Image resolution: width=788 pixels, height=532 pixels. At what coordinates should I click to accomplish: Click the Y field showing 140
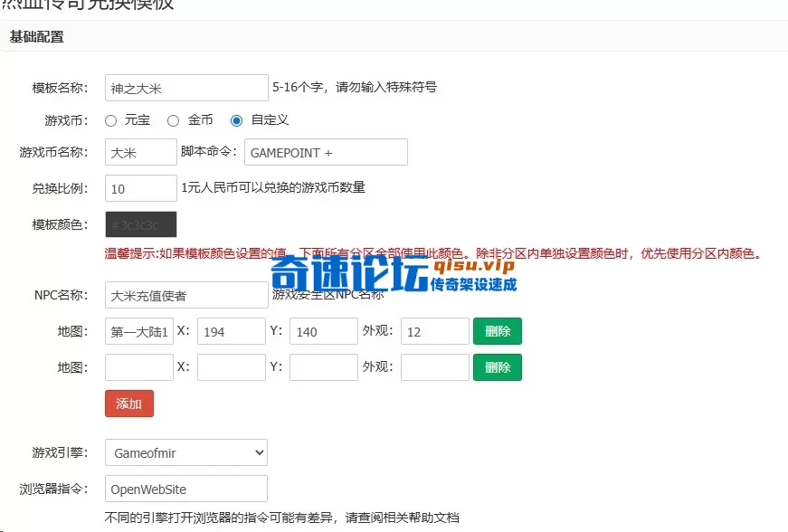[324, 331]
